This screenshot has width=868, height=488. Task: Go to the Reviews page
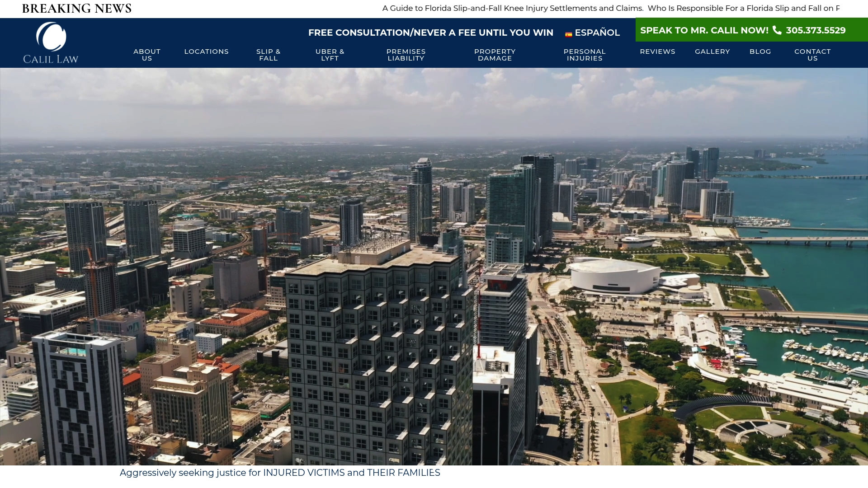[658, 52]
